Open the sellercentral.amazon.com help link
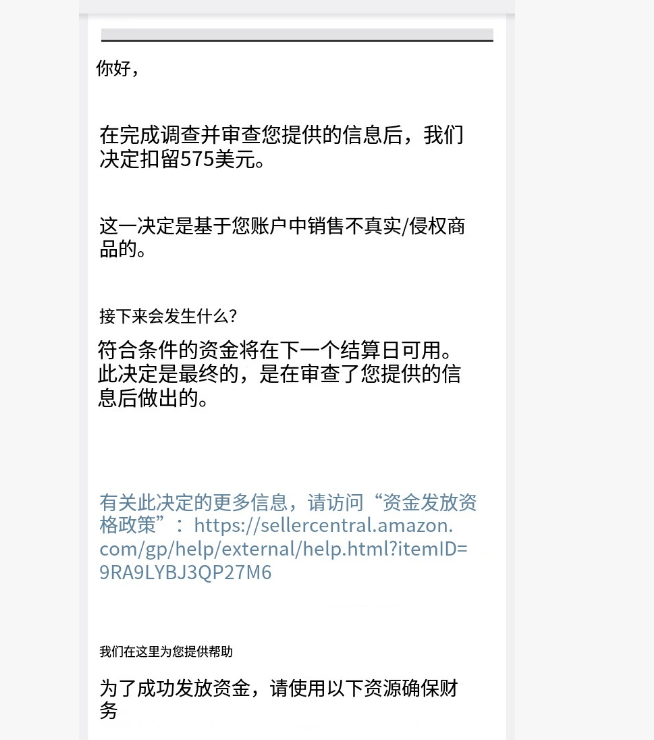This screenshot has height=740, width=654. pos(284,537)
